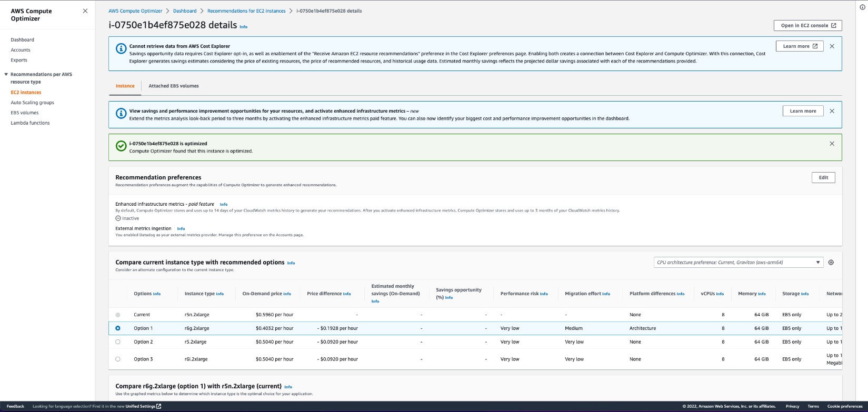Click r5.2xlarge instance type cell
This screenshot has width=868, height=412.
(x=195, y=342)
